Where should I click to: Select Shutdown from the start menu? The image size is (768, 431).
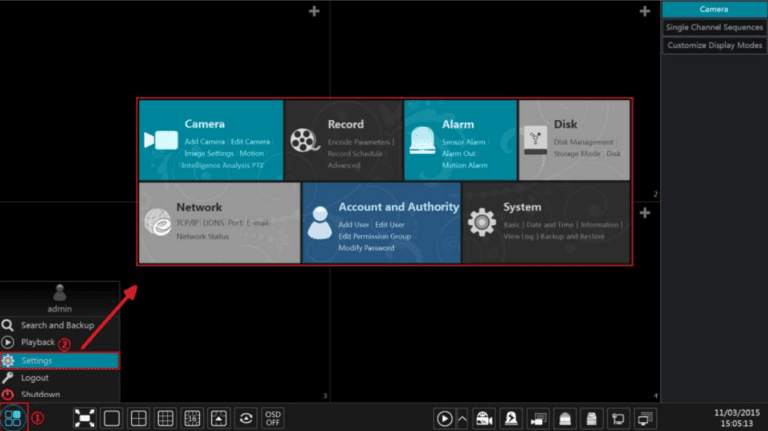[42, 395]
